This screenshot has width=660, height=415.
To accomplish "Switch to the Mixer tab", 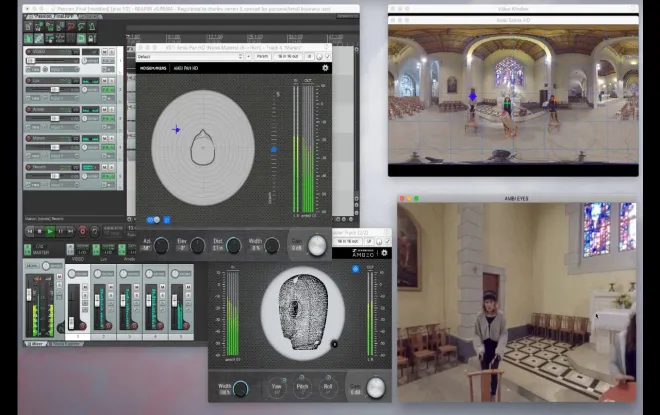I will click(x=38, y=343).
